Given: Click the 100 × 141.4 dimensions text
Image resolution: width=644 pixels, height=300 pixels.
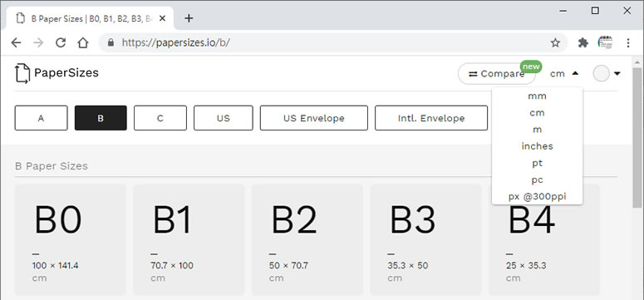Looking at the screenshot, I should point(55,265).
